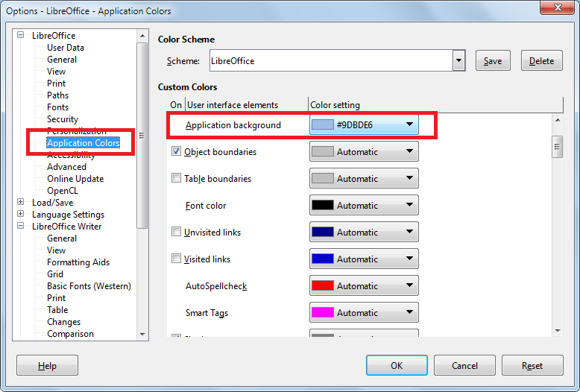Open the General page under LibreOffice

[62, 60]
